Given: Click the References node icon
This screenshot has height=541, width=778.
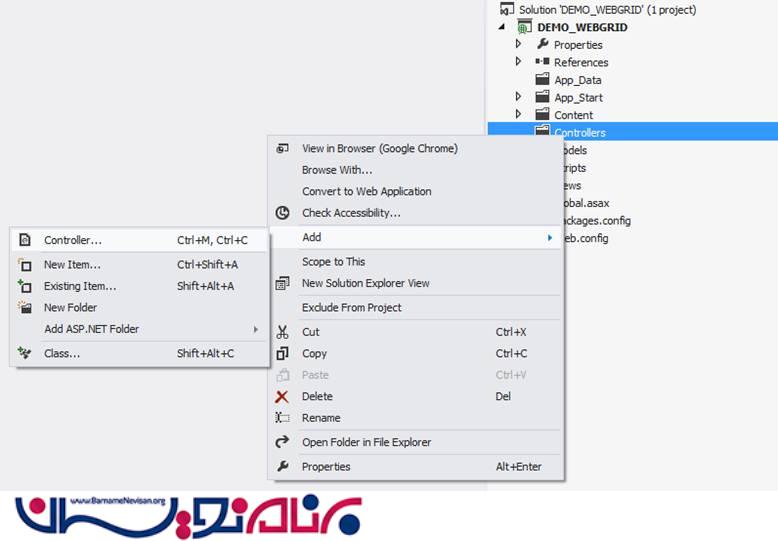Looking at the screenshot, I should [x=542, y=62].
